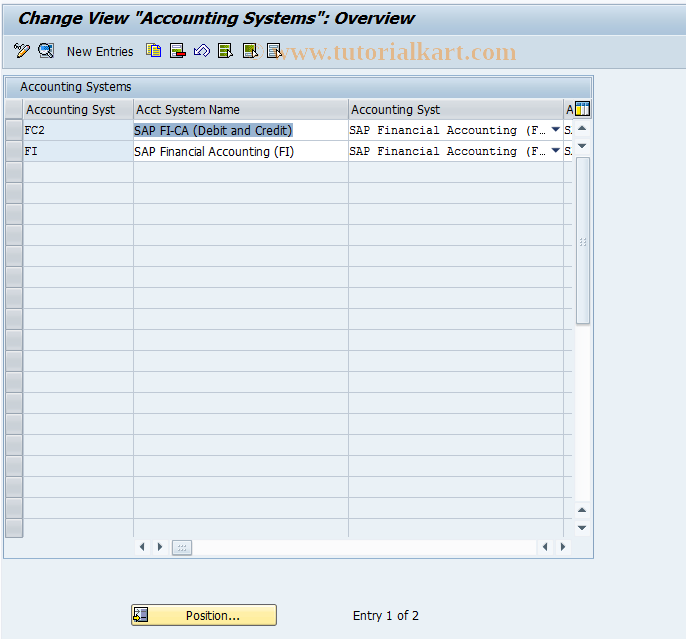Click the Select Block icon

point(250,51)
